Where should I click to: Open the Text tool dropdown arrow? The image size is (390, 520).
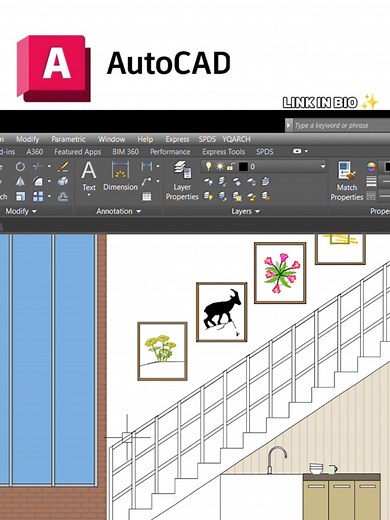click(89, 195)
